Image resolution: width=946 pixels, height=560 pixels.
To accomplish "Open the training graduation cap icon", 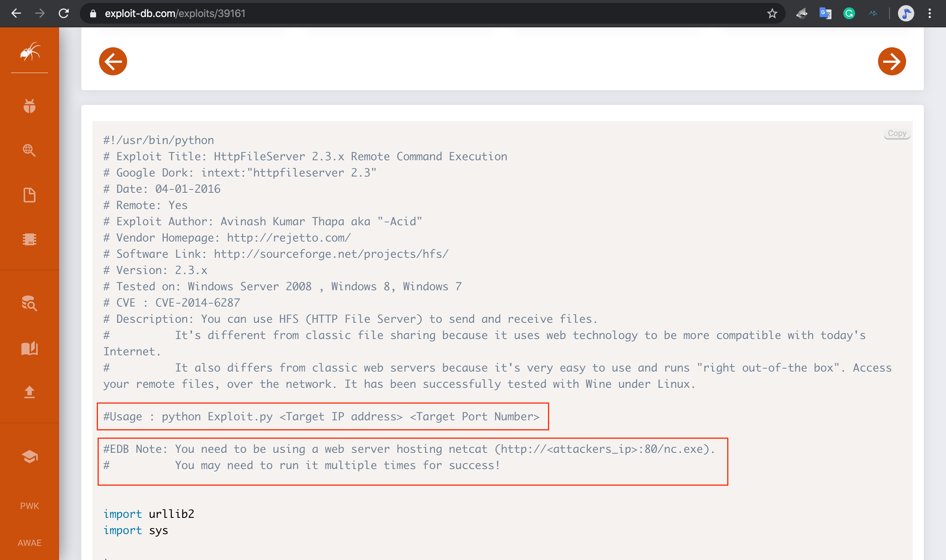I will coord(29,456).
